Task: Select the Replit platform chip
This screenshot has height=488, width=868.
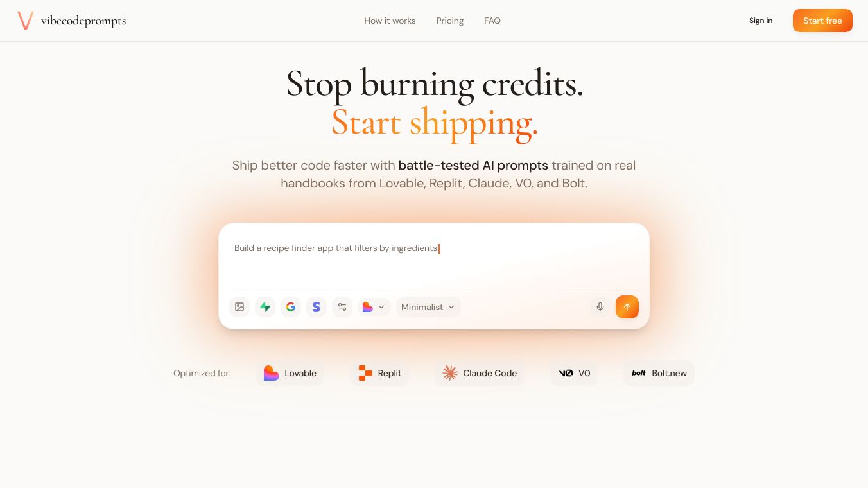Action: 379,373
